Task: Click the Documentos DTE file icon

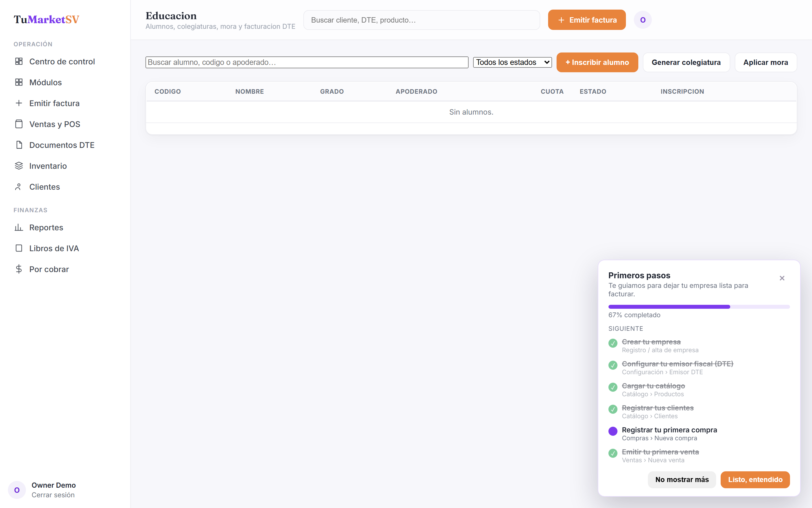Action: coord(19,145)
